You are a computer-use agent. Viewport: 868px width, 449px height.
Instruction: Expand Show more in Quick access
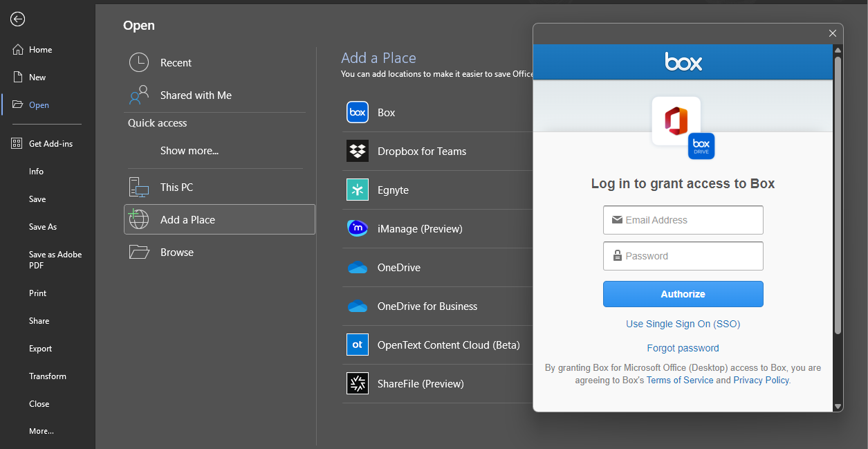tap(189, 151)
